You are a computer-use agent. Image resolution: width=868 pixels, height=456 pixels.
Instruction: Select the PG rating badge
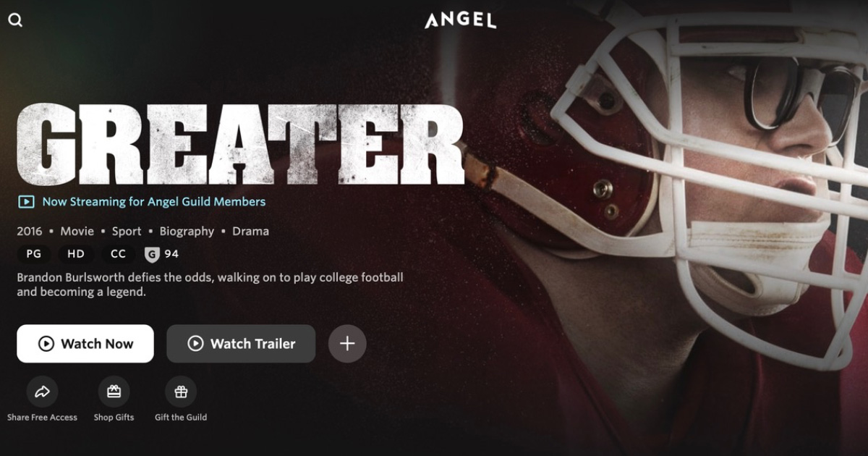[x=34, y=254]
